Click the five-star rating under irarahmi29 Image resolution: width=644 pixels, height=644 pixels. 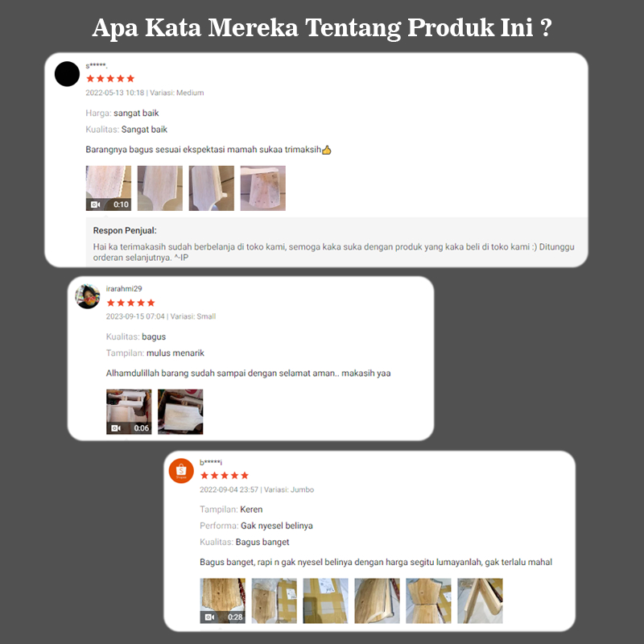tap(130, 303)
